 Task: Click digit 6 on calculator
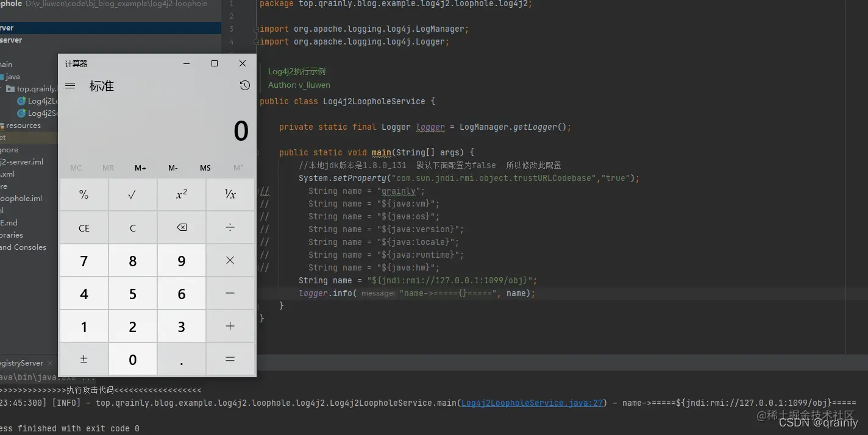[182, 294]
